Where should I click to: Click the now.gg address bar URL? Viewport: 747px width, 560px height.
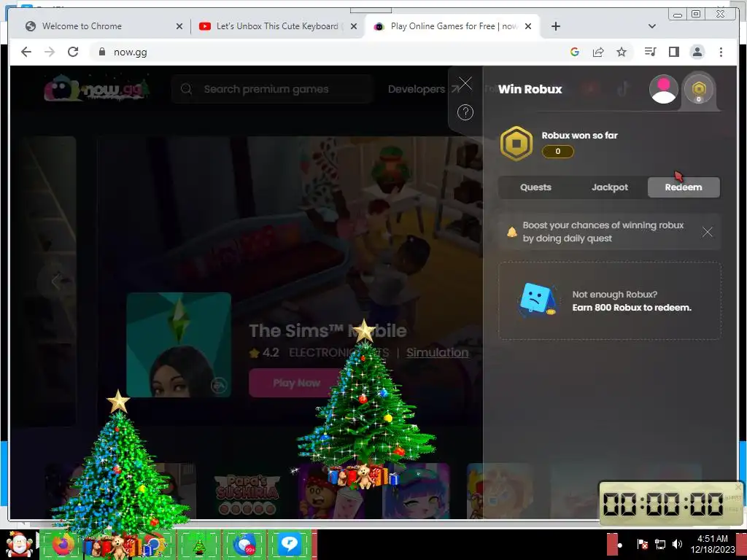click(x=130, y=52)
